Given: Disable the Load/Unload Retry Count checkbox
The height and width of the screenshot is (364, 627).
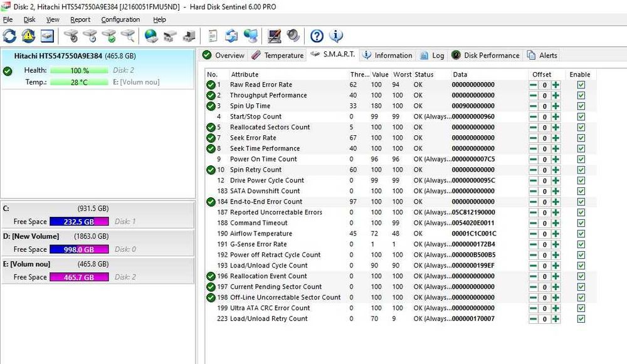Looking at the screenshot, I should coord(581,319).
